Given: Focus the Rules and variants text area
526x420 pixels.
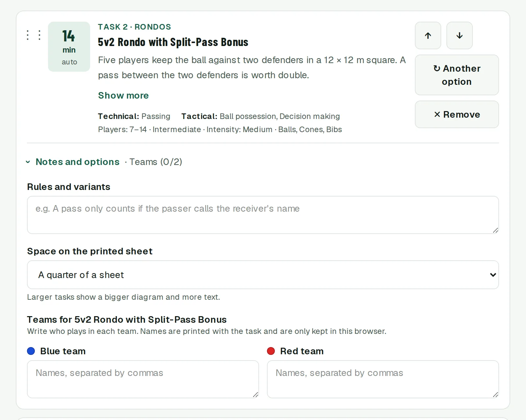Looking at the screenshot, I should coord(263,215).
